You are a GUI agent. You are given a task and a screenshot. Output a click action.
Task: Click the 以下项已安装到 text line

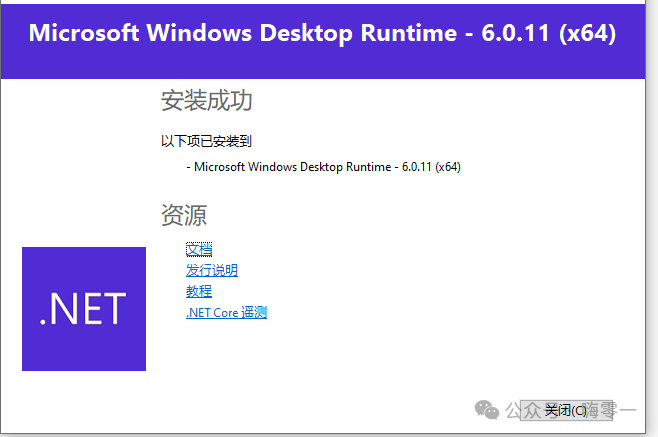206,141
